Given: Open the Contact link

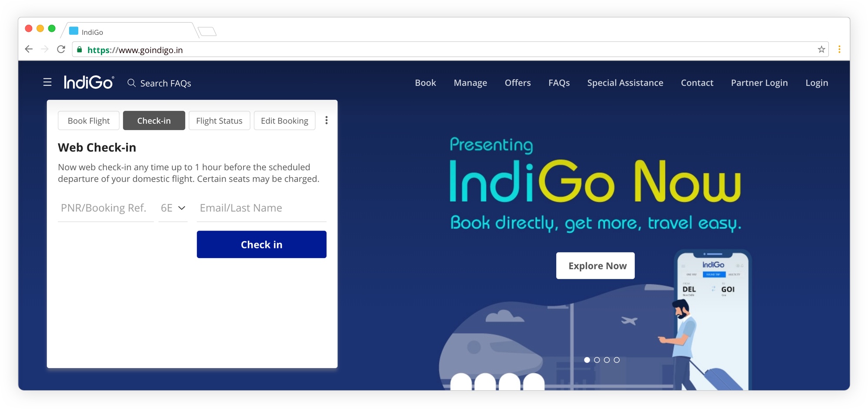Looking at the screenshot, I should 697,83.
